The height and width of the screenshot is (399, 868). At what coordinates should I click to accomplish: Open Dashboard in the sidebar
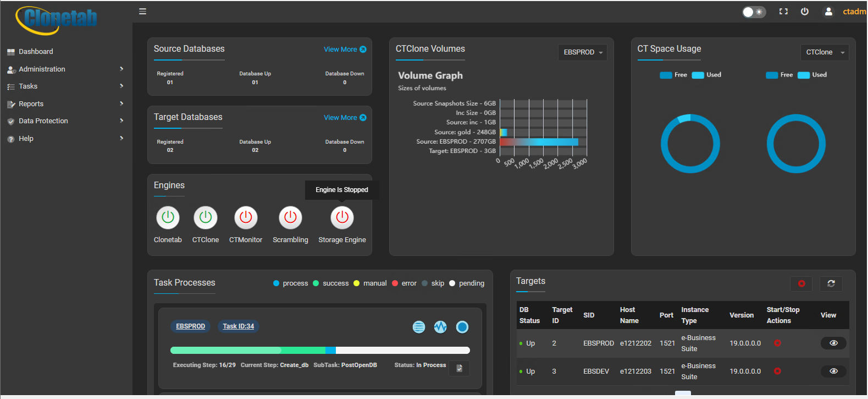(x=36, y=52)
